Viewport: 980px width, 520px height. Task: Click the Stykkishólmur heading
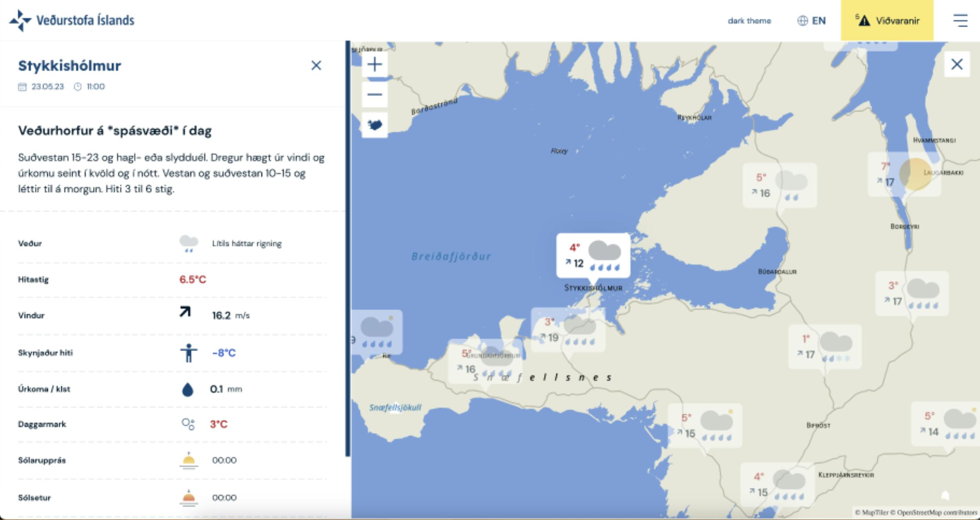pos(69,65)
